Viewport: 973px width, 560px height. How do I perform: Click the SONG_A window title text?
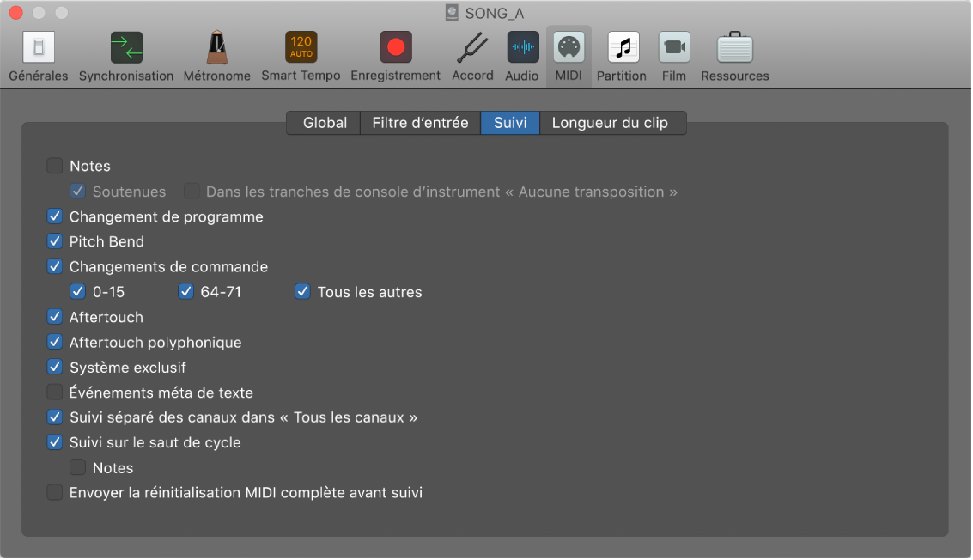pyautogui.click(x=495, y=13)
